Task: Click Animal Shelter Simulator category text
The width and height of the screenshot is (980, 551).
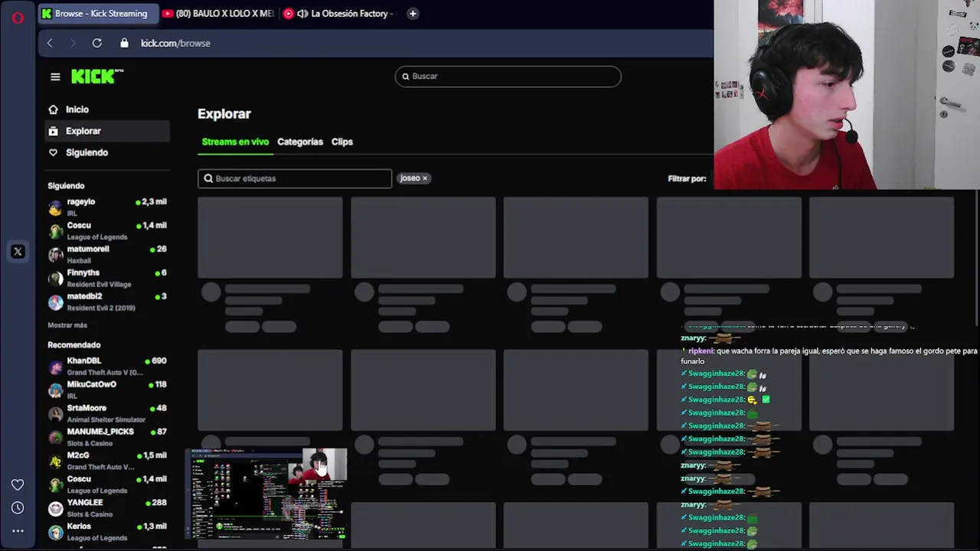Action: (106, 419)
